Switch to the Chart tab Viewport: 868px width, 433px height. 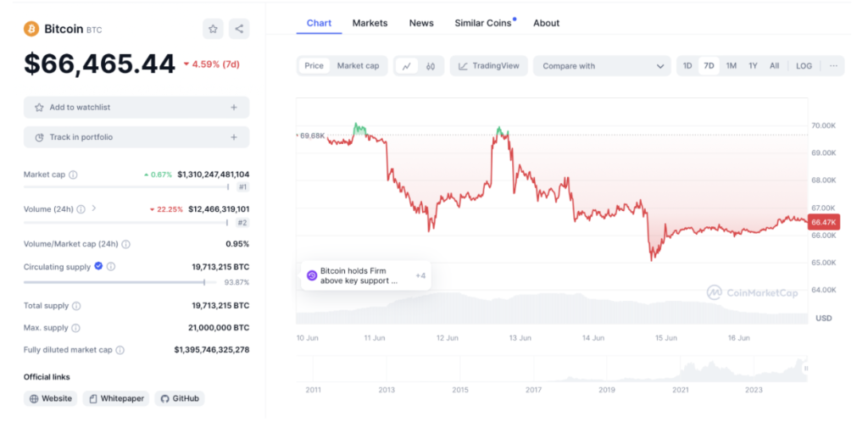point(319,23)
